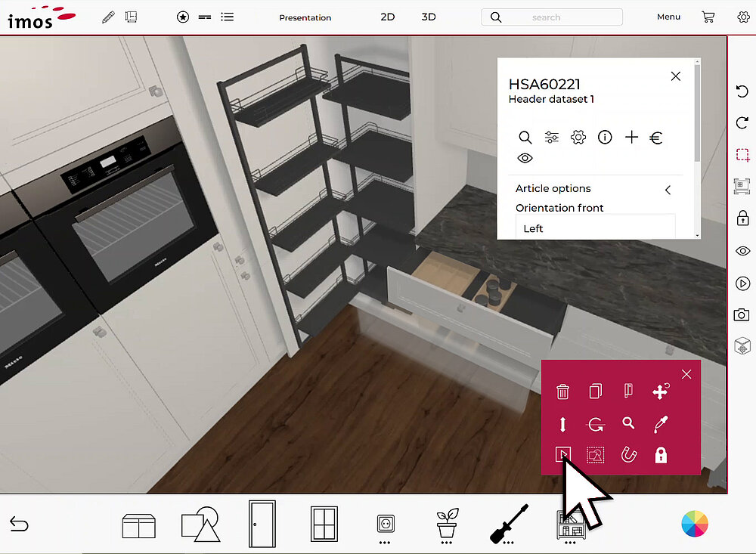Open the Euro price icon in HSA60221 panel
The image size is (756, 554).
click(655, 138)
